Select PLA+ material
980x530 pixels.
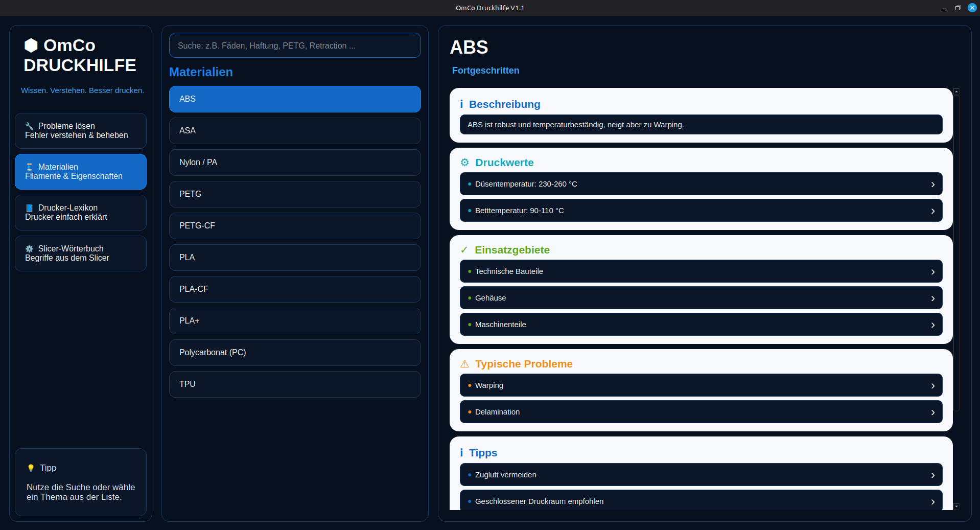click(295, 321)
